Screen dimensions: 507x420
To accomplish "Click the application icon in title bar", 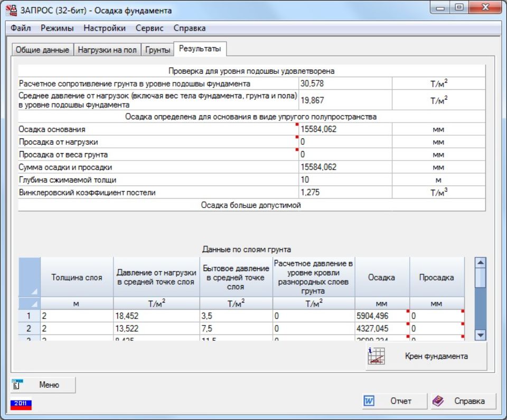I will tap(11, 11).
